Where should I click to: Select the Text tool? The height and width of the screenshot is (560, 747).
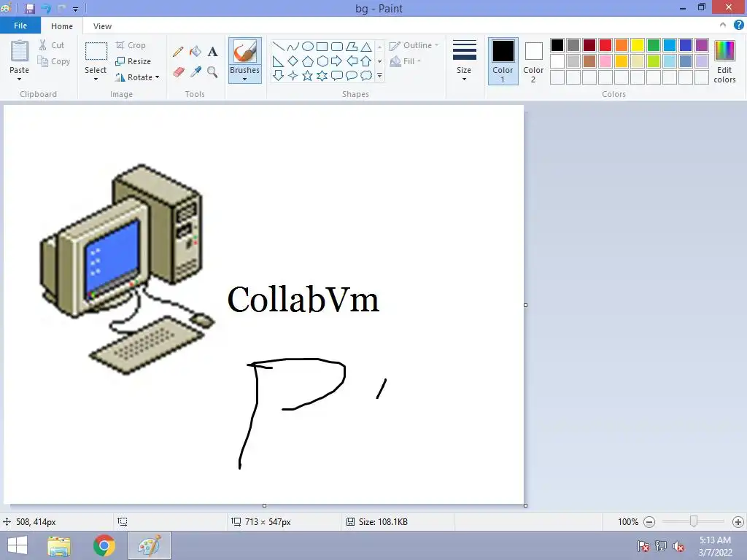click(x=212, y=52)
